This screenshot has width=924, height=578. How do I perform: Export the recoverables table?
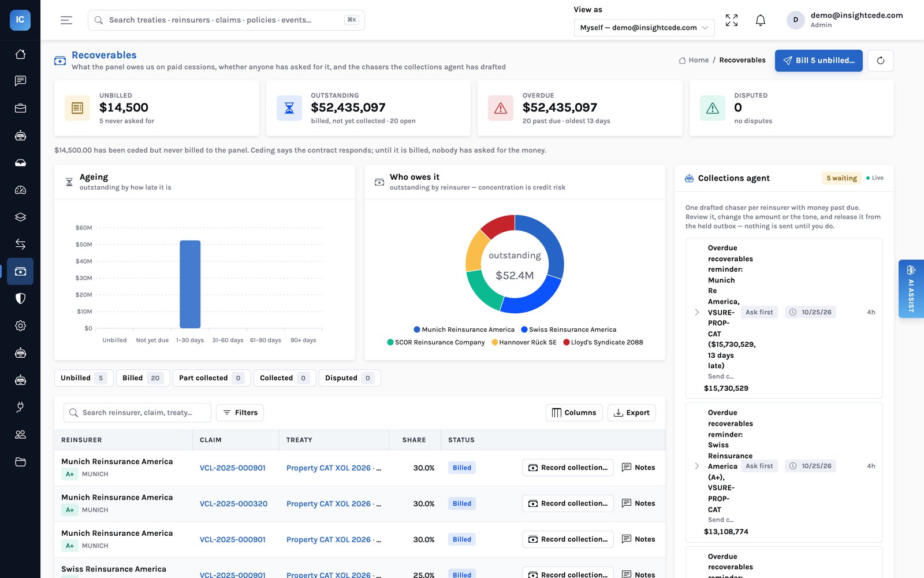coord(631,413)
